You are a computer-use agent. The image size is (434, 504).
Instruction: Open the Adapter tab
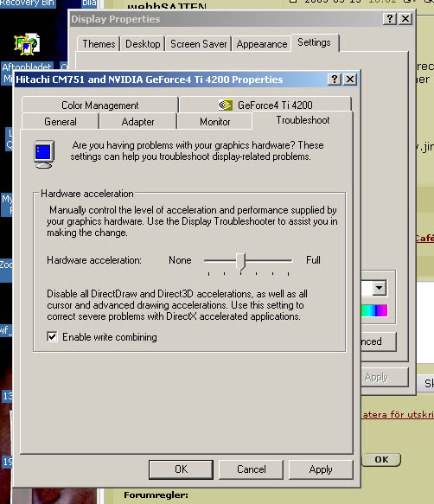138,122
